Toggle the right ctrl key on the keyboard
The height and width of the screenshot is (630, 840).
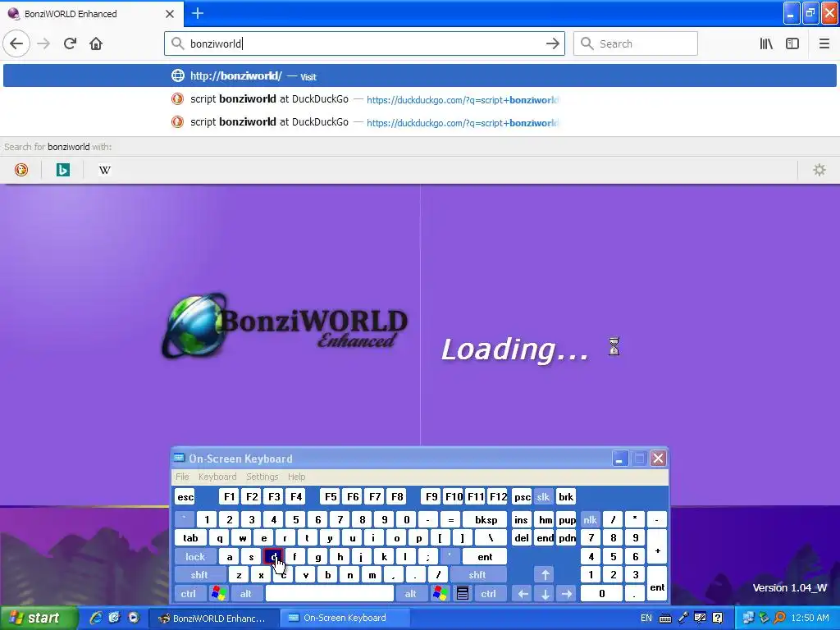[x=488, y=594]
